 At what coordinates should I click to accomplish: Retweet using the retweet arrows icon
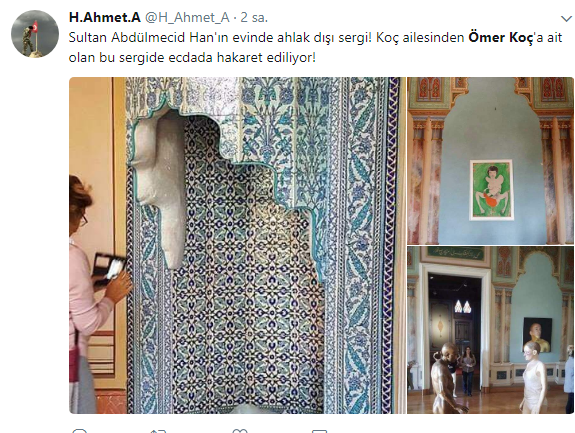click(x=159, y=431)
